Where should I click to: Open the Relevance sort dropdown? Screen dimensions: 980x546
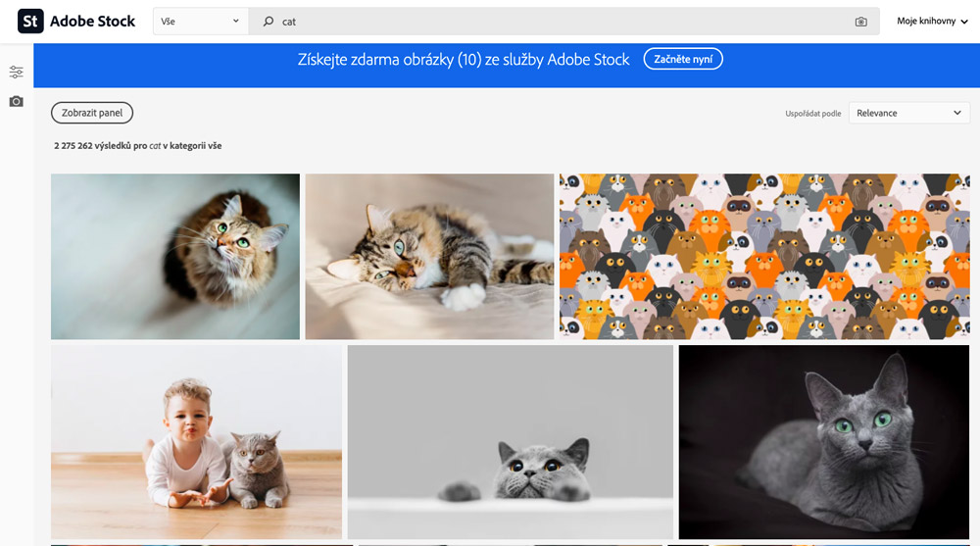(908, 113)
